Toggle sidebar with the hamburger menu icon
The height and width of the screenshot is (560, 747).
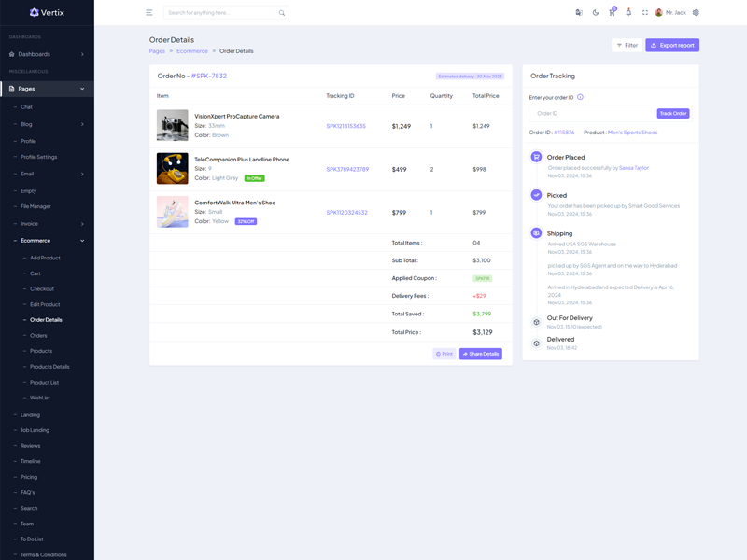(148, 13)
